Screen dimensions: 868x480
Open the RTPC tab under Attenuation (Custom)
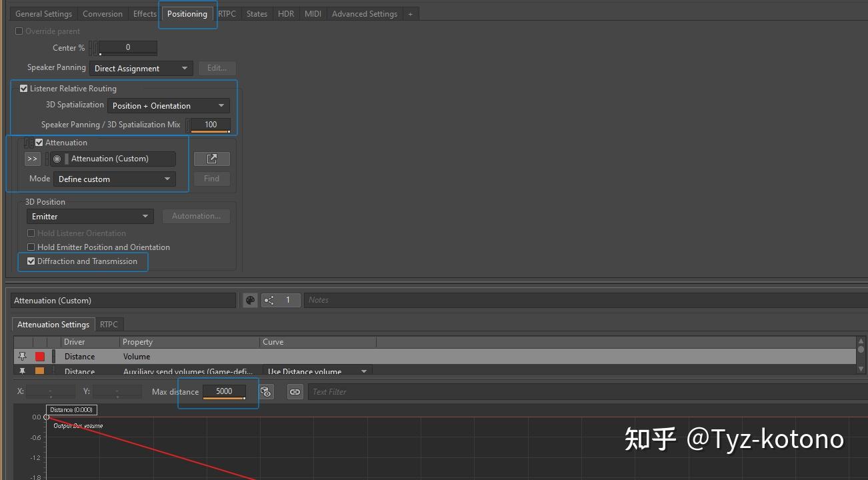coord(109,325)
